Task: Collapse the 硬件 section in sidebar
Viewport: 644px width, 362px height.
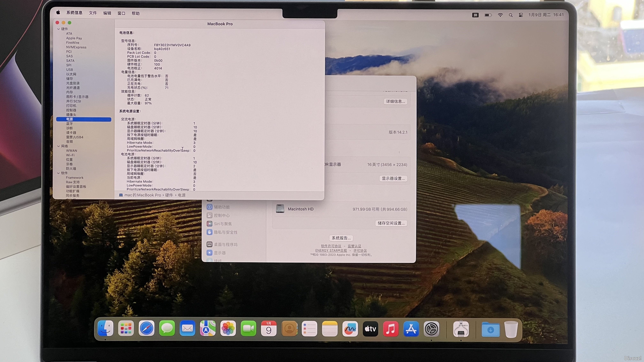Action: (58, 29)
